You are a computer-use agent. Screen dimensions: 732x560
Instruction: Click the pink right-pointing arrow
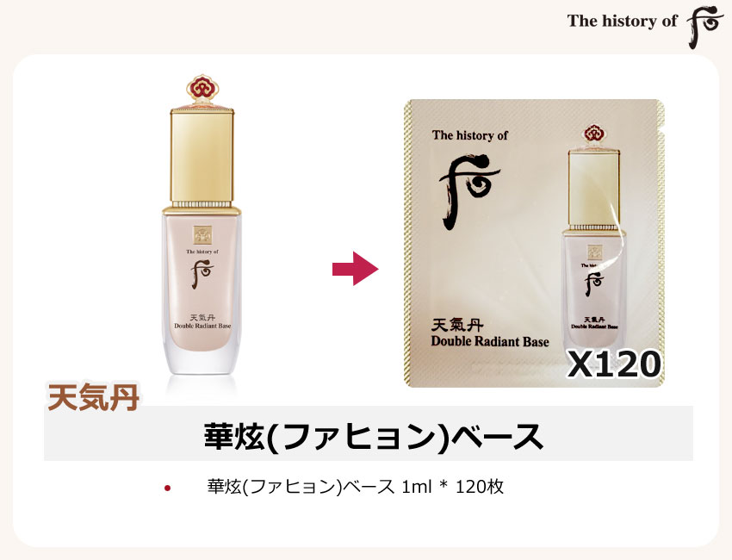[356, 268]
